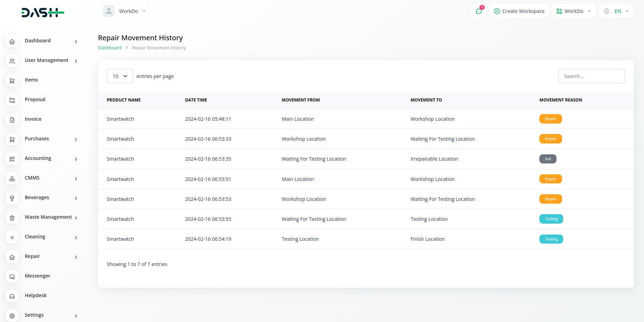Click the DASH logo
This screenshot has width=644, height=322.
click(43, 13)
